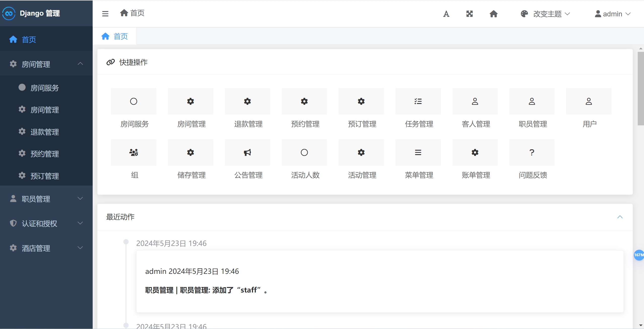Open 预订管理 in the sidebar

(46, 176)
